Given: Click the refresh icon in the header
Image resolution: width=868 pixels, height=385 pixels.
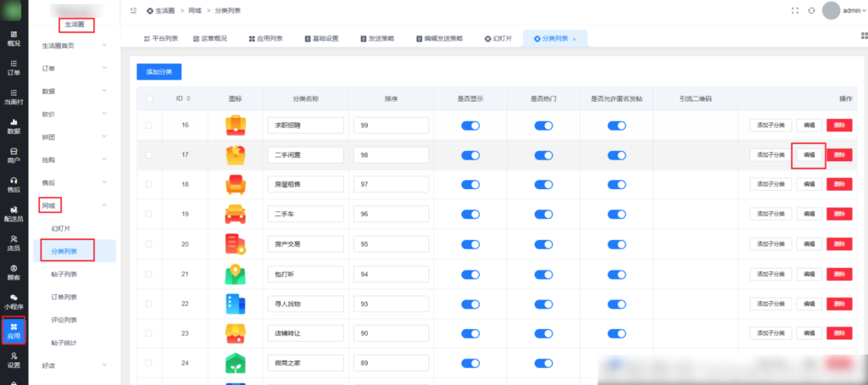Looking at the screenshot, I should [811, 10].
